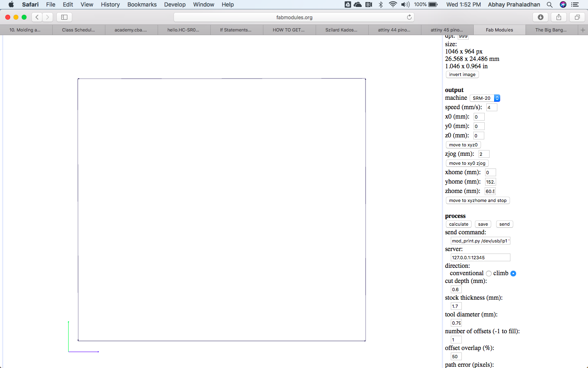Click the tool diameter (mm) field
The image size is (588, 368).
click(456, 323)
